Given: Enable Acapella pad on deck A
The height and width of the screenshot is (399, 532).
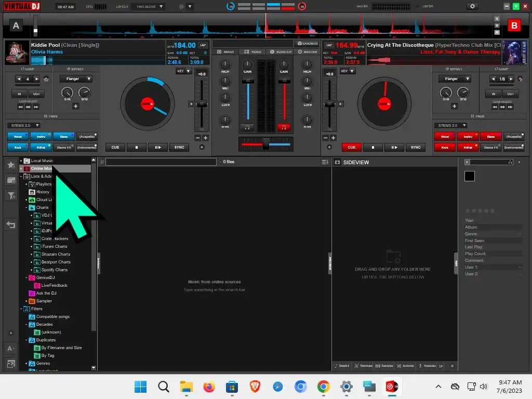Looking at the screenshot, I should tap(87, 137).
